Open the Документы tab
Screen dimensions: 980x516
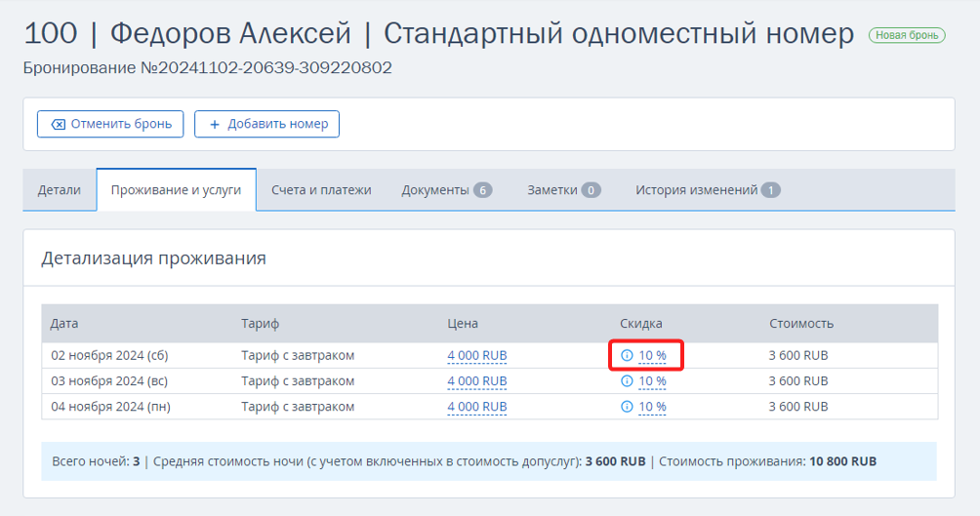(446, 190)
